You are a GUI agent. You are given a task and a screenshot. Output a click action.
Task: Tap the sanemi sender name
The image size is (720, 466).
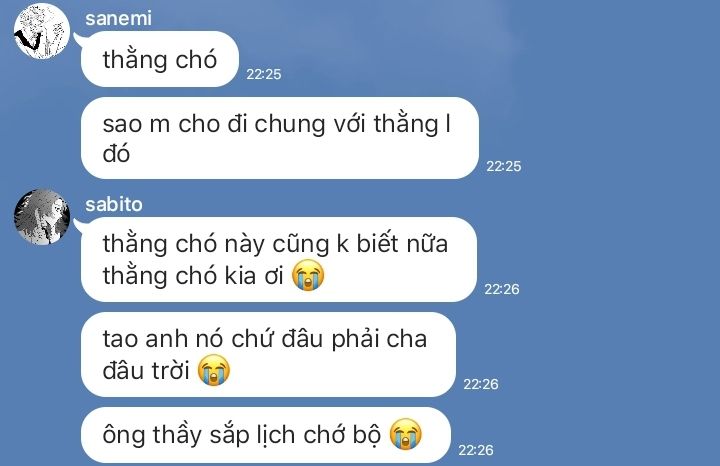click(x=118, y=18)
